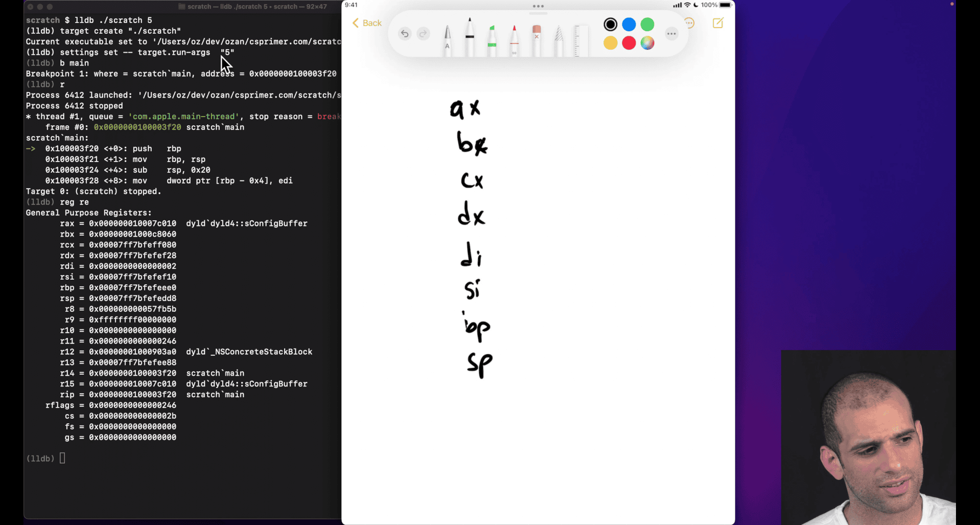Open the iPad multitasking three-dot menu

538,6
